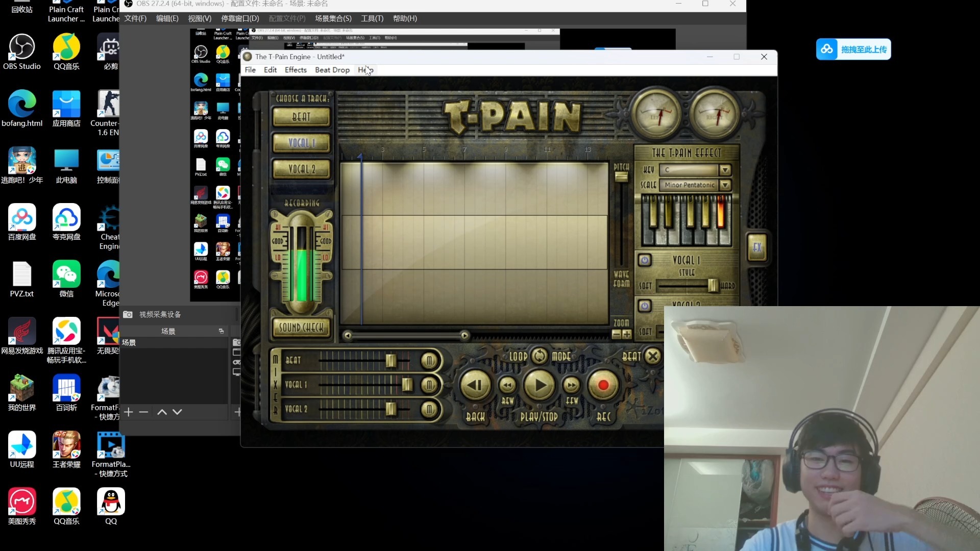Open the File menu in T-Pain Engine
980x551 pixels.
click(250, 70)
